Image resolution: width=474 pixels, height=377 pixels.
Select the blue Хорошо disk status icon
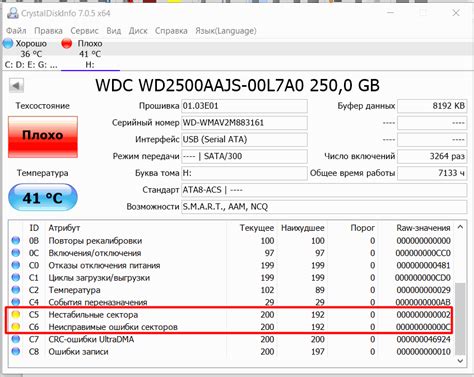coord(8,43)
